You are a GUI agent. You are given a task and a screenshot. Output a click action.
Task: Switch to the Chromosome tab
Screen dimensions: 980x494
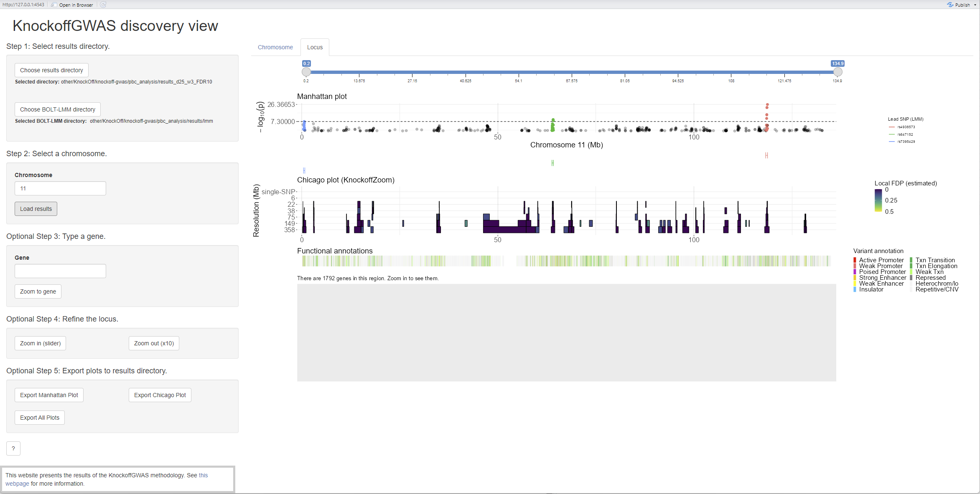[x=275, y=47]
